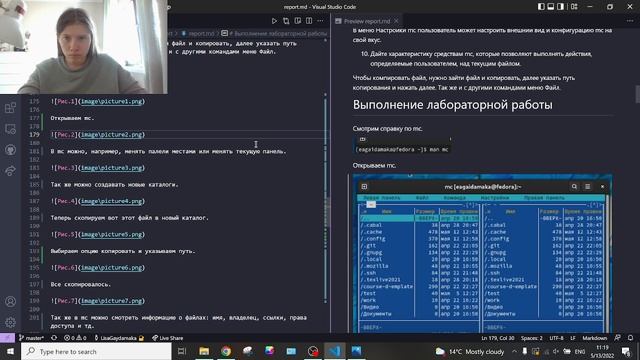Open File Explorer from the taskbar
The height and width of the screenshot is (360, 640).
click(204, 351)
